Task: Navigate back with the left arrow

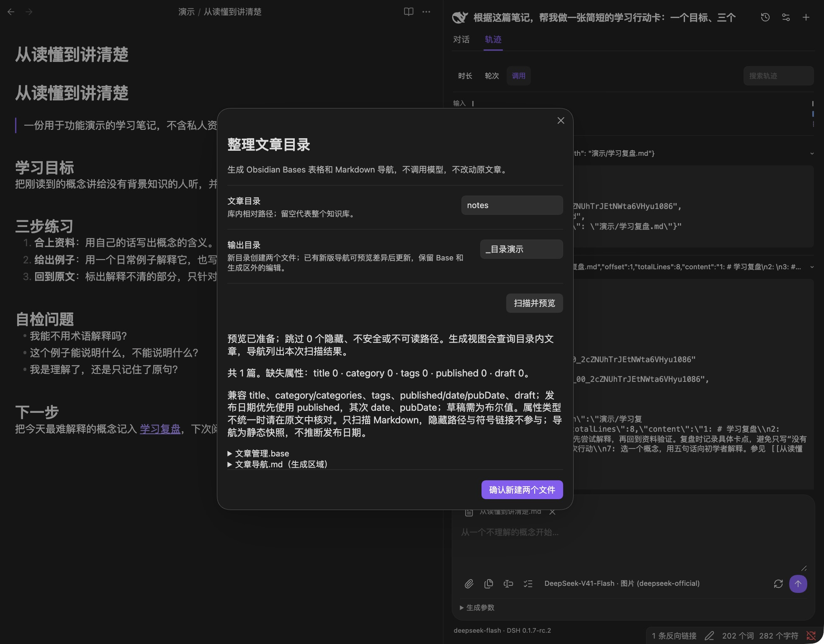Action: click(11, 12)
